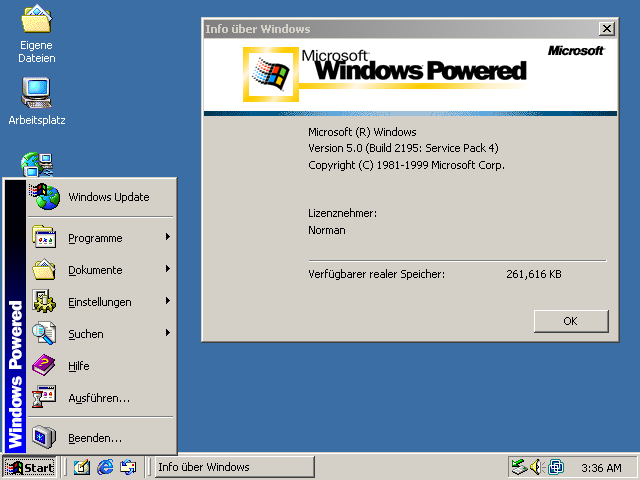Click Info über Windows taskbar button
640x480 pixels.
coord(235,467)
